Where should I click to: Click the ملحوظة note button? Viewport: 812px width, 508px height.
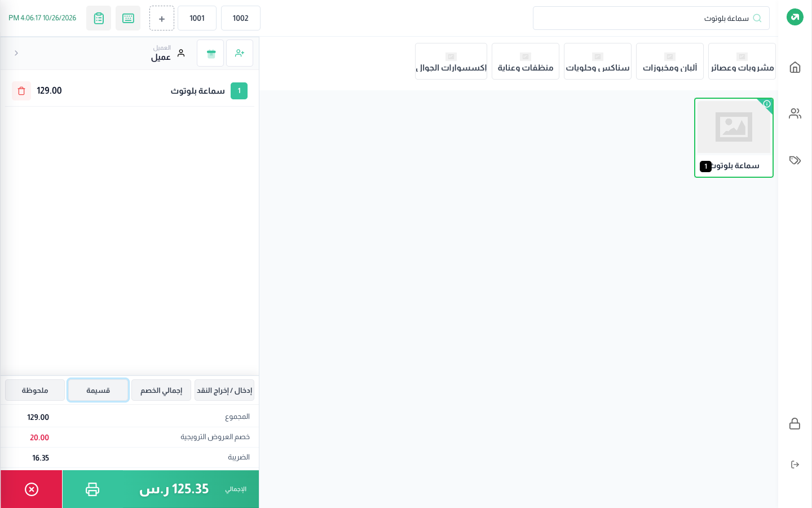click(x=35, y=390)
